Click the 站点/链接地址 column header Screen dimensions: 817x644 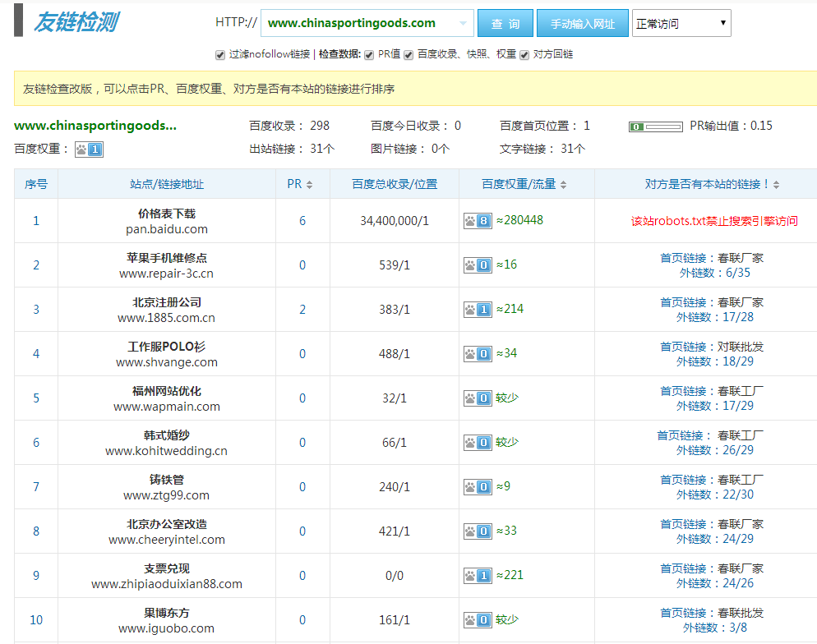[167, 185]
